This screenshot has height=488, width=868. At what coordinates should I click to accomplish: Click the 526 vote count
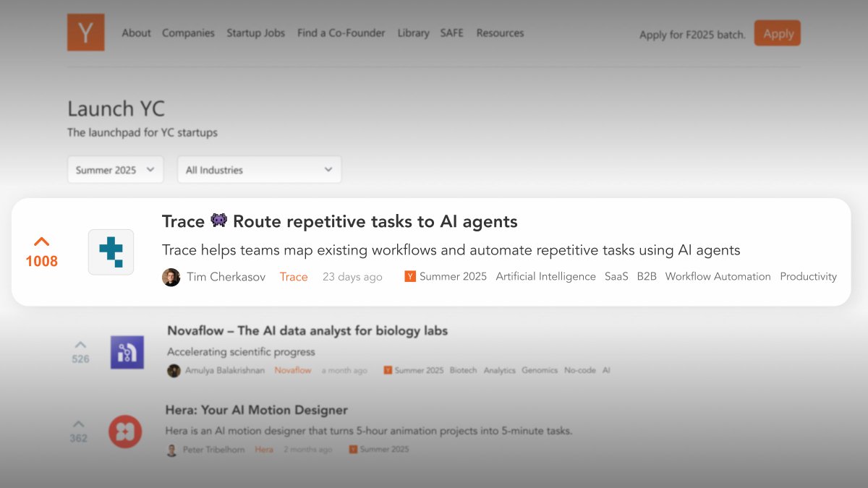coord(80,359)
